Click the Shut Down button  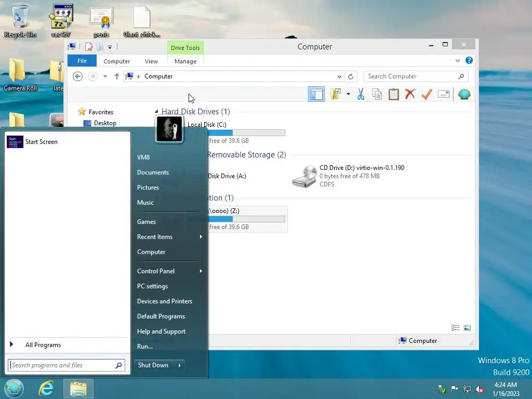pyautogui.click(x=153, y=365)
